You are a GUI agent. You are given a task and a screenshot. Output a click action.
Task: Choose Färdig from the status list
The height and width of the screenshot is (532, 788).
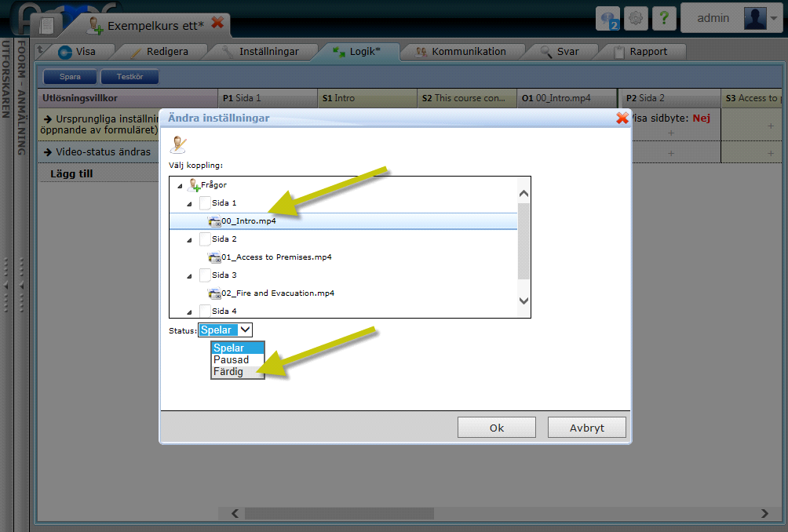[228, 372]
